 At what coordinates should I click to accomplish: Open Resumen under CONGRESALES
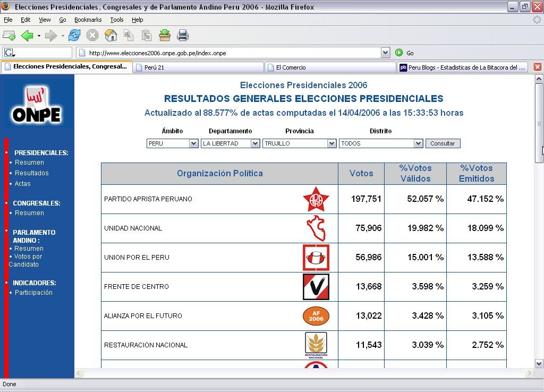pyautogui.click(x=29, y=212)
